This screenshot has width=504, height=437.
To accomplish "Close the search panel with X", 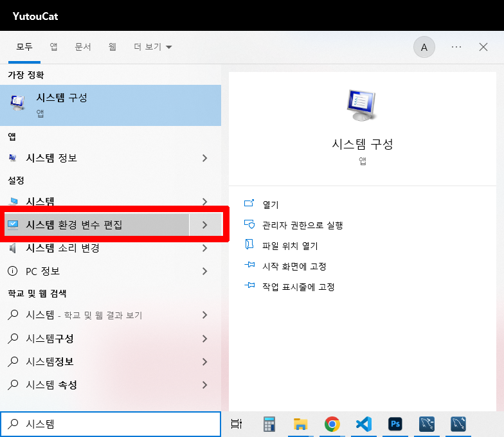I will point(483,48).
